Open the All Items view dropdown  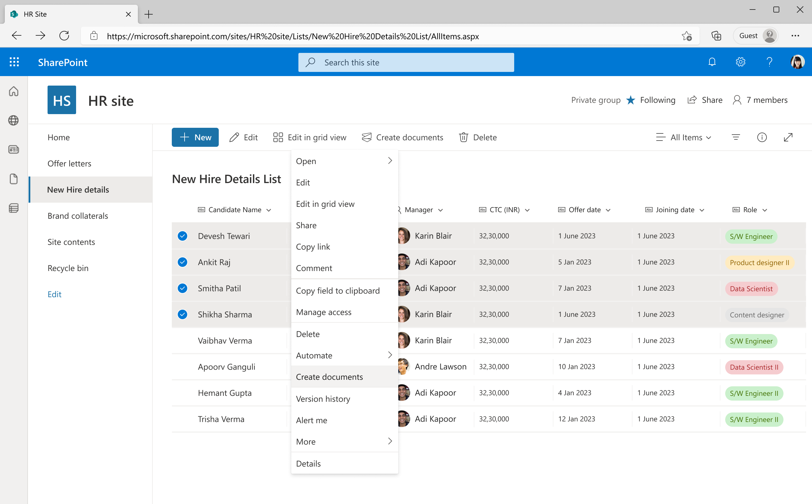(684, 137)
